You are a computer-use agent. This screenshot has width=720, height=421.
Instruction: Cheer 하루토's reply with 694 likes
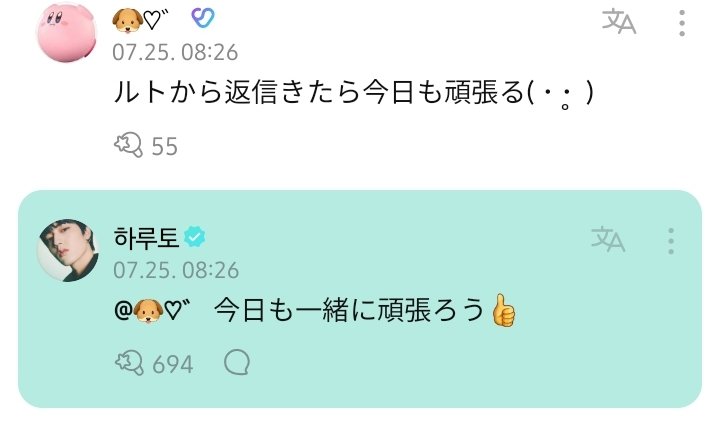tap(129, 363)
